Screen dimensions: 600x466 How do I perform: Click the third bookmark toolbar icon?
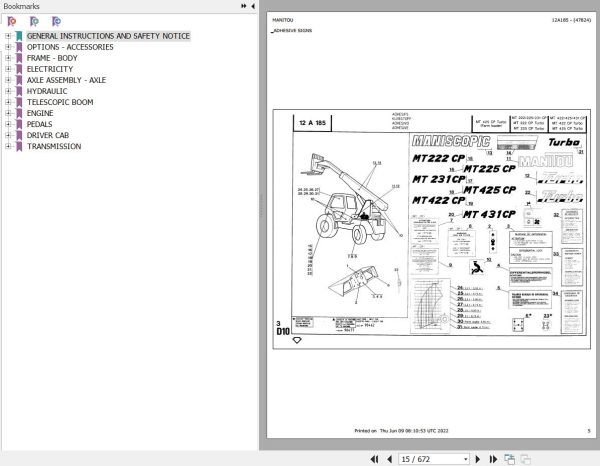[x=57, y=21]
